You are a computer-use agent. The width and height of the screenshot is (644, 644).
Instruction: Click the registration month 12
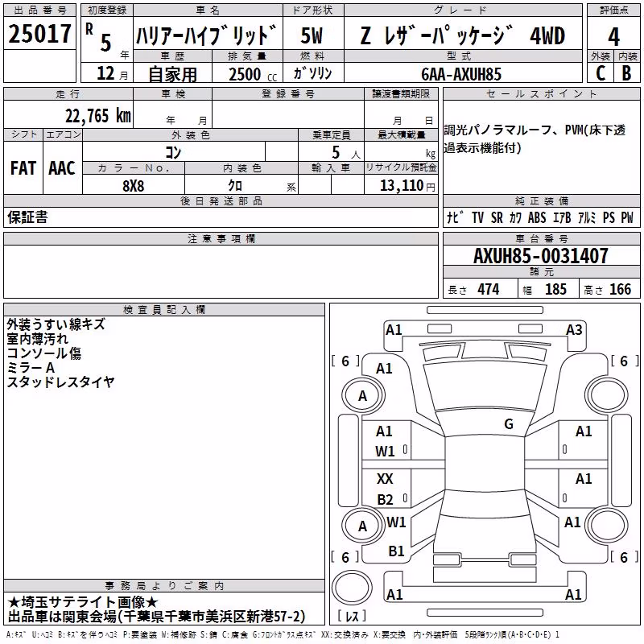pos(105,73)
